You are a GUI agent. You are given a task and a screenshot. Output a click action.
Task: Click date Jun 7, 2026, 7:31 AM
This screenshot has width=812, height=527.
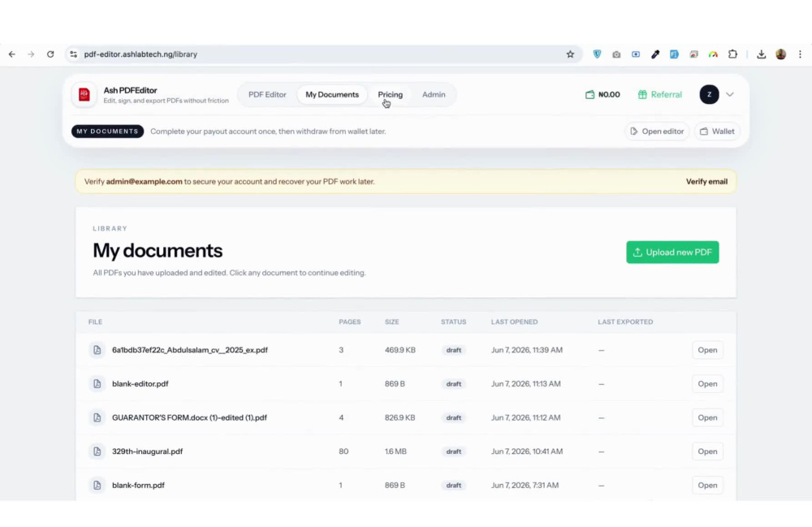coord(525,485)
